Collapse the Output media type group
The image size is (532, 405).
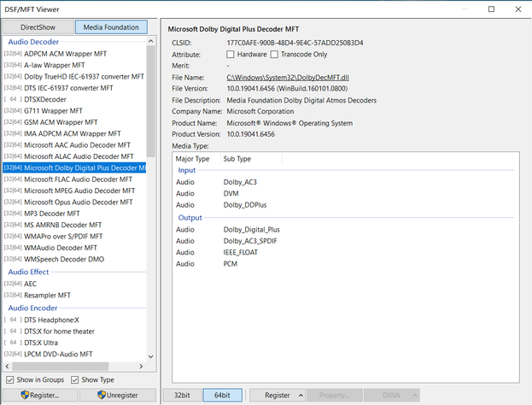point(190,218)
